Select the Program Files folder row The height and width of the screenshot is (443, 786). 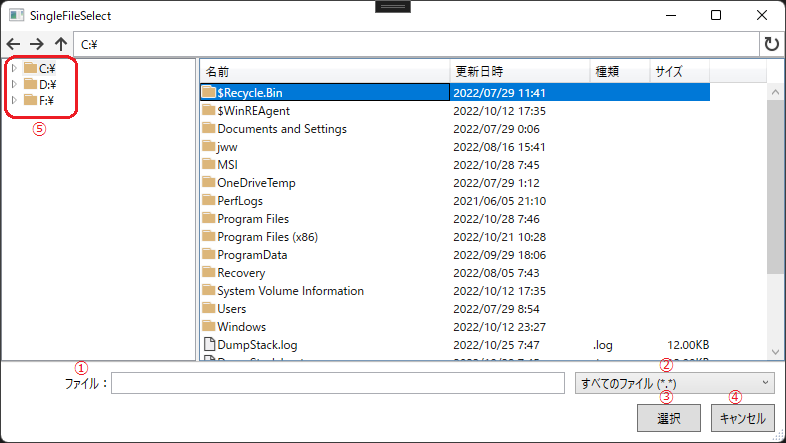tap(455, 218)
